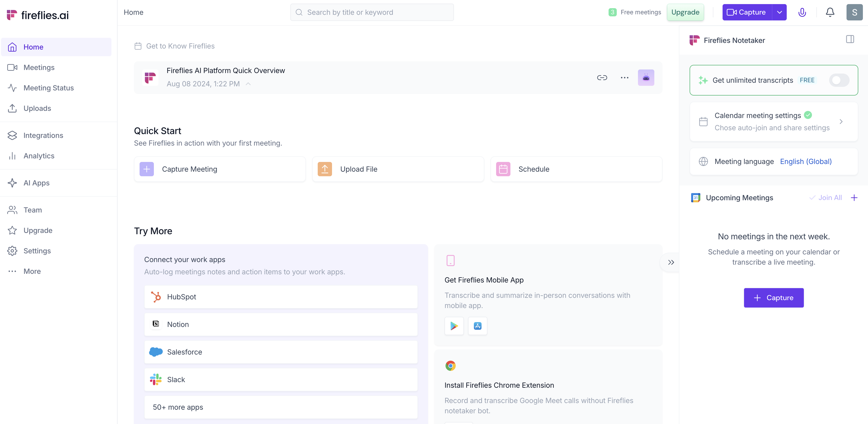
Task: Collapse the Aug 08 2024 meeting chevron
Action: (x=248, y=84)
